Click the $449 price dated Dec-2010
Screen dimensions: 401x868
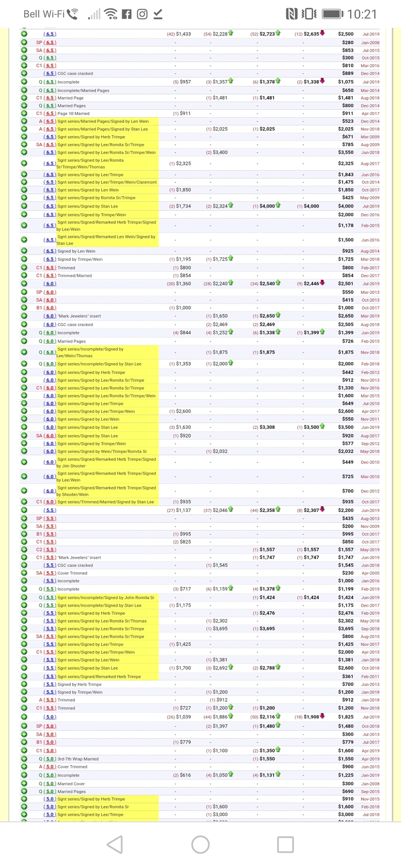click(348, 462)
